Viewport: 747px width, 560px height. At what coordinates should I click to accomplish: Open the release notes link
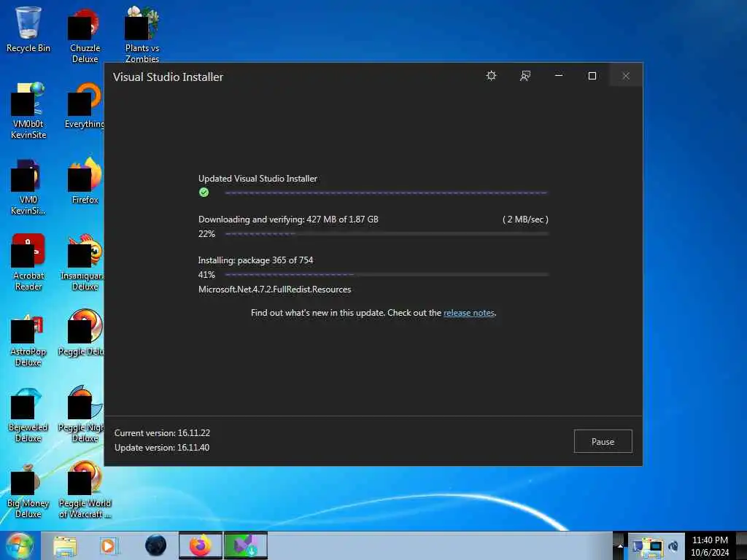[469, 313]
